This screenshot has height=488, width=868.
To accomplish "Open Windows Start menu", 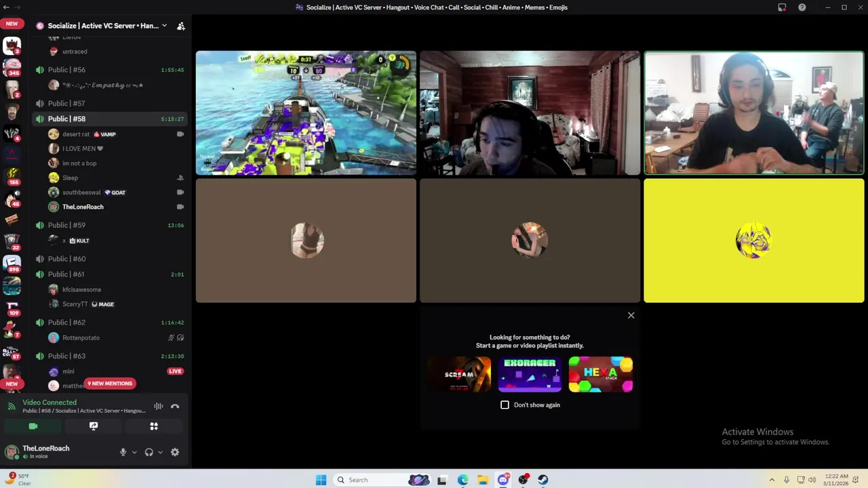I will [x=321, y=480].
